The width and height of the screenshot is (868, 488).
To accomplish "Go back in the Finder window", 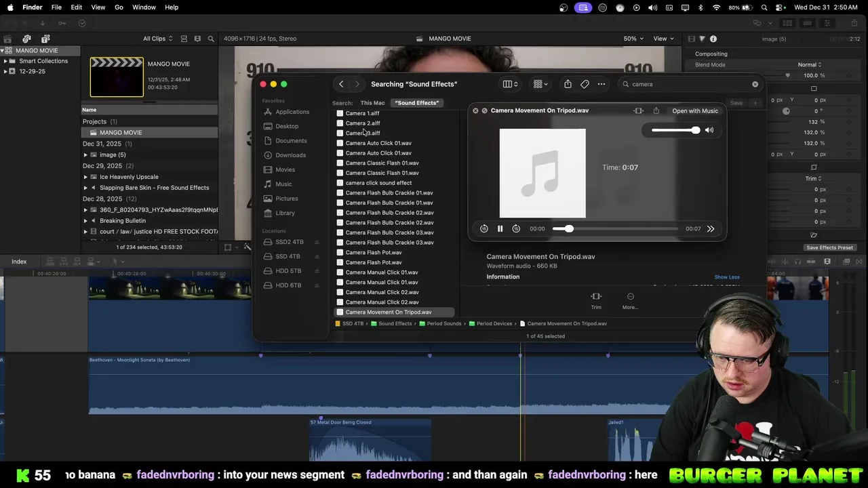I will [x=341, y=84].
